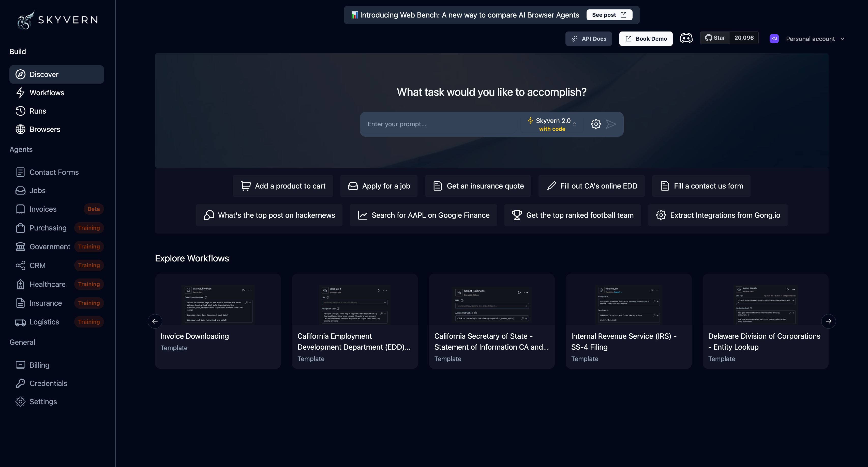Go to Runs in sidebar
Viewport: 868px width, 467px height.
pyautogui.click(x=38, y=111)
